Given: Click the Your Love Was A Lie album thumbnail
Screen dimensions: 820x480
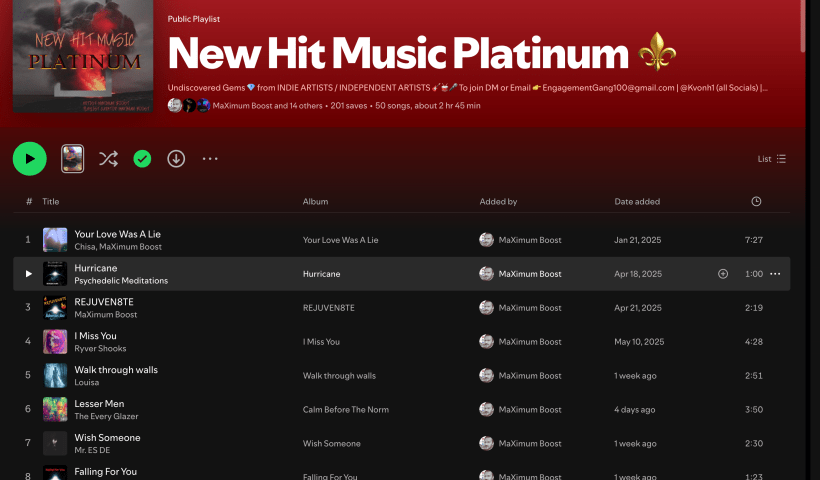Looking at the screenshot, I should tap(55, 240).
